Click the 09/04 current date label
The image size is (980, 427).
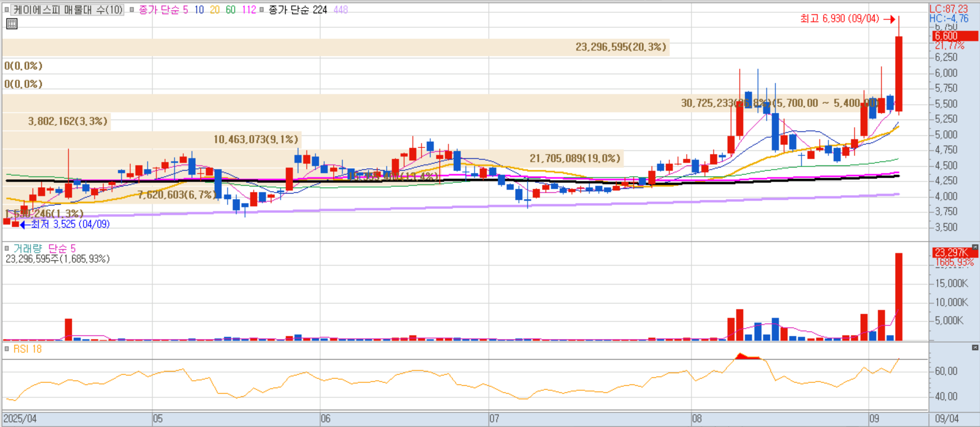pyautogui.click(x=947, y=419)
